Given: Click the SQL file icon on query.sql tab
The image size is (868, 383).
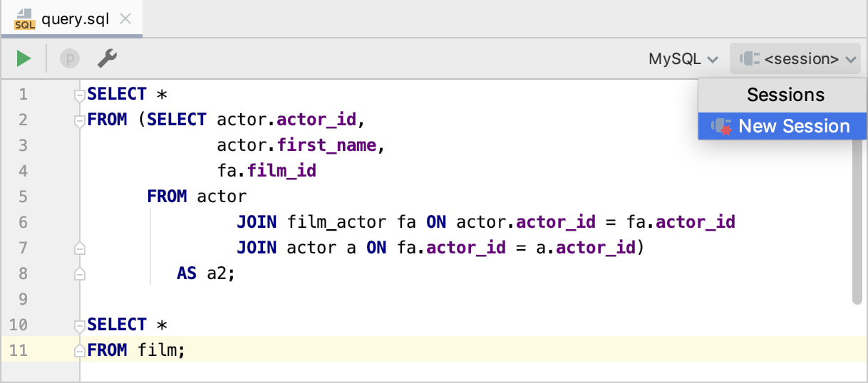Looking at the screenshot, I should tap(24, 19).
